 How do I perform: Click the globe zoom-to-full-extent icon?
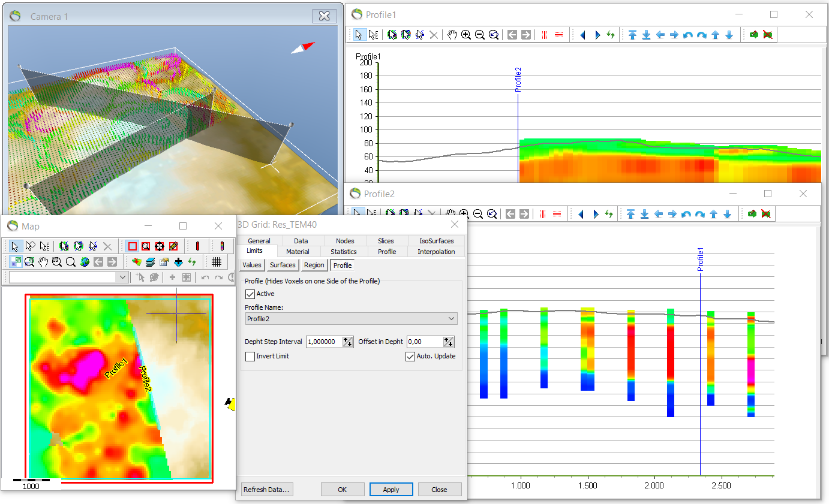click(x=84, y=261)
